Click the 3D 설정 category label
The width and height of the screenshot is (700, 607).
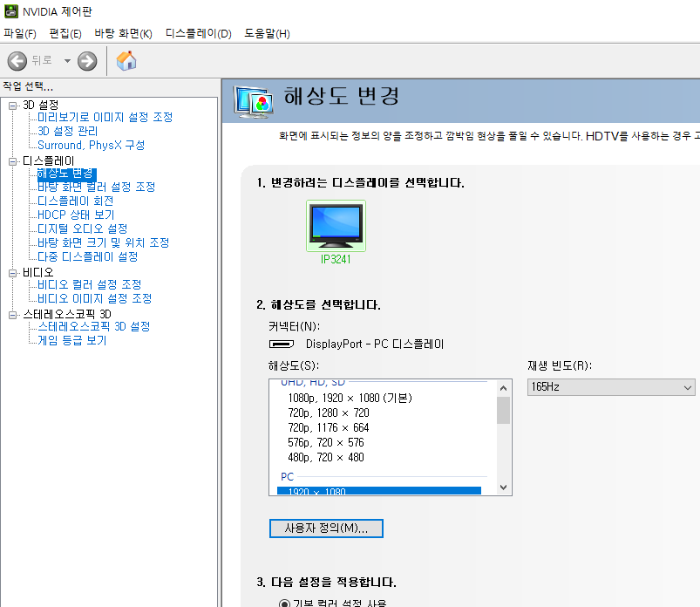click(41, 106)
